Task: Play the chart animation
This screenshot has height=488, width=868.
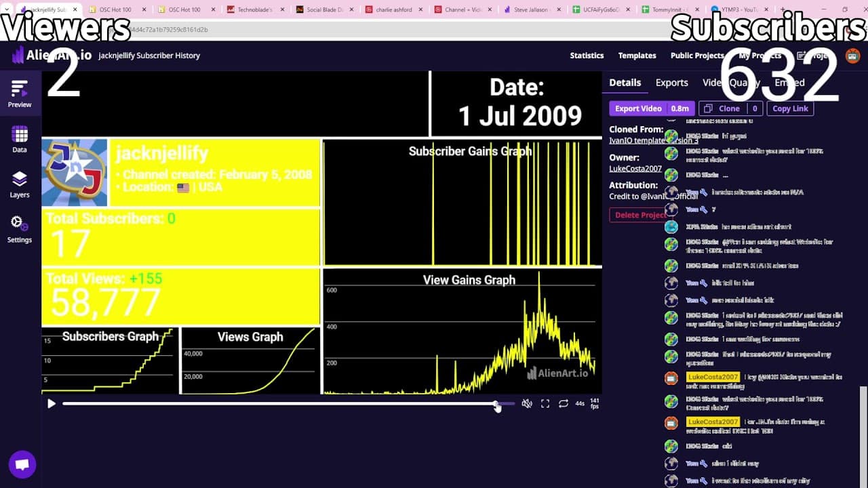Action: pos(52,404)
